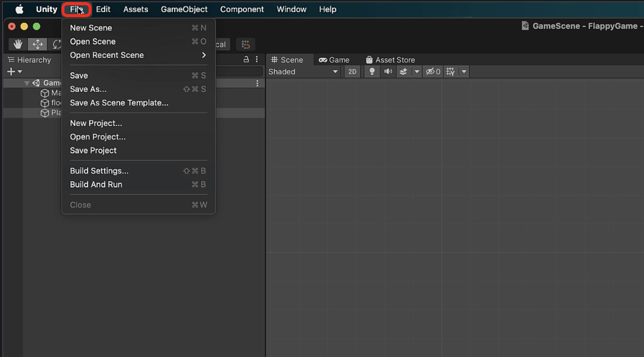Screen dimensions: 644x357
Task: Select the highlighted 'Pla' object in Hierarchy
Action: pyautogui.click(x=51, y=113)
